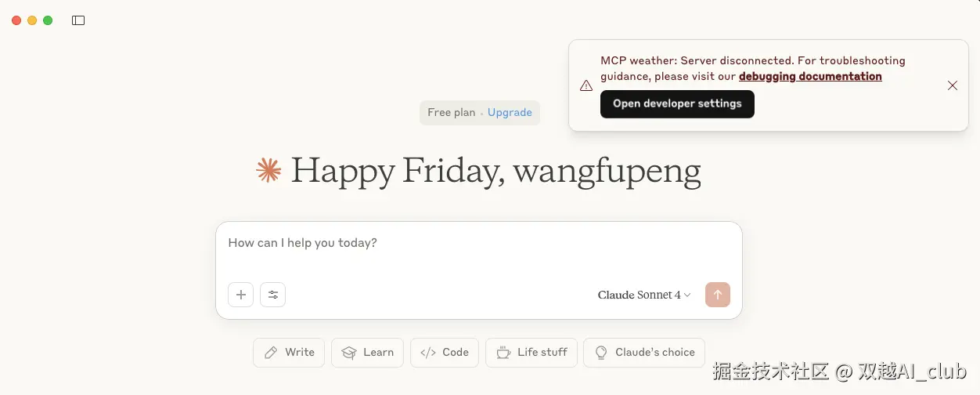980x395 pixels.
Task: Click the plus attachment icon
Action: [241, 295]
